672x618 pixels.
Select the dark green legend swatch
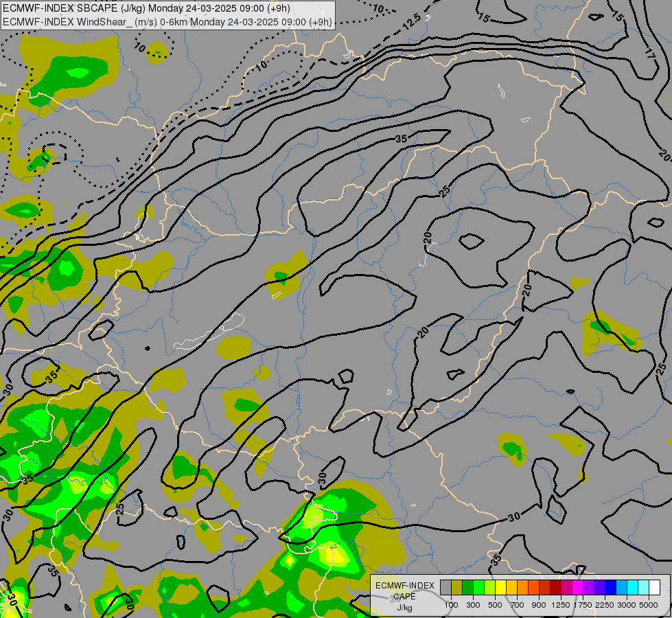tap(467, 587)
